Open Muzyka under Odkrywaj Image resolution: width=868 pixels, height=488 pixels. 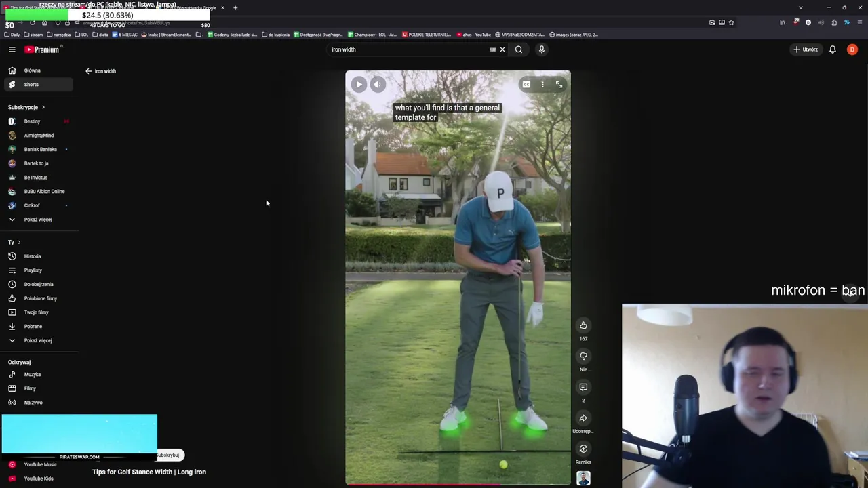[38, 374]
